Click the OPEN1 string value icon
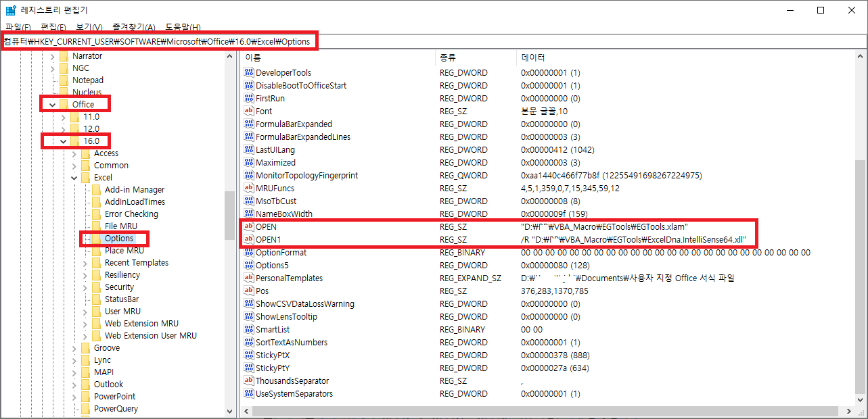868x419 pixels. [x=248, y=240]
